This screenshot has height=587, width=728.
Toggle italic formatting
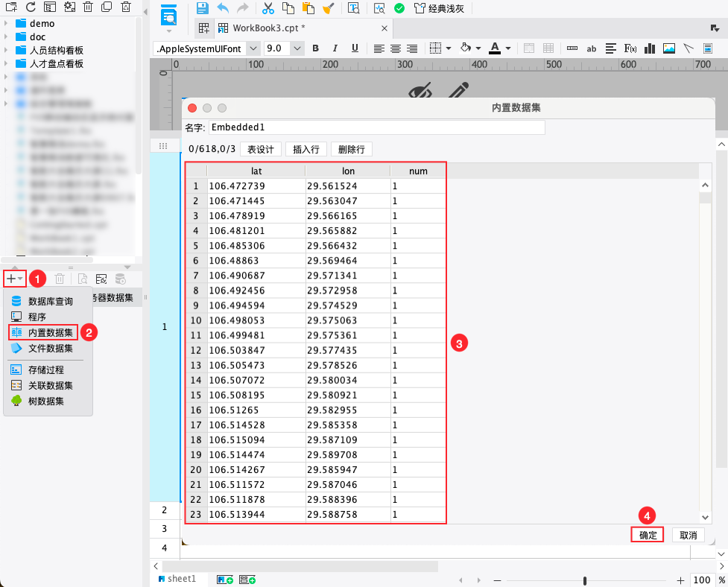pyautogui.click(x=335, y=48)
